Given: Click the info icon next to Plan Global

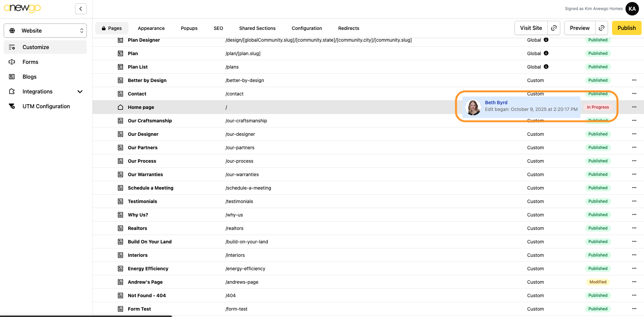Looking at the screenshot, I should (x=546, y=53).
